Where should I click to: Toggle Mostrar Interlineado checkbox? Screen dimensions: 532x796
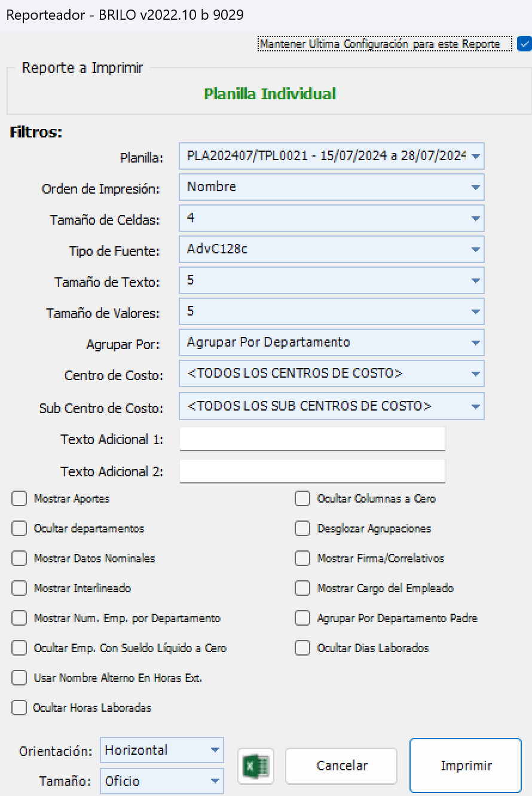tap(19, 588)
